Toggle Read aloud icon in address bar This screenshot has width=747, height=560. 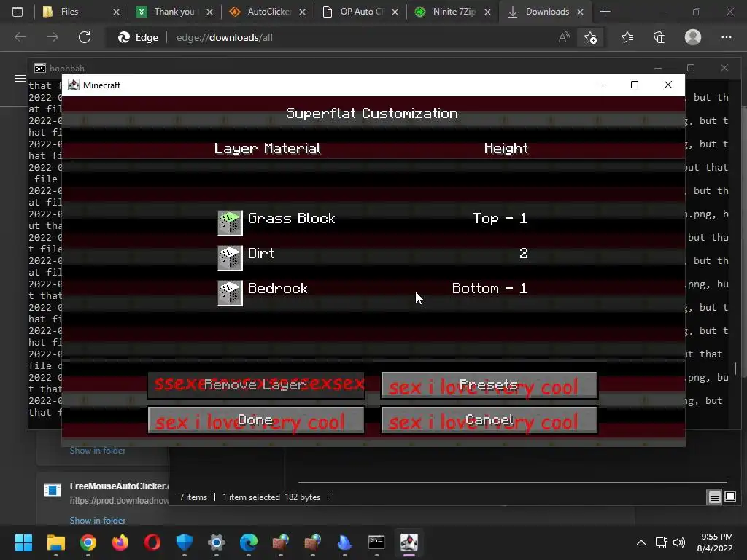(564, 37)
